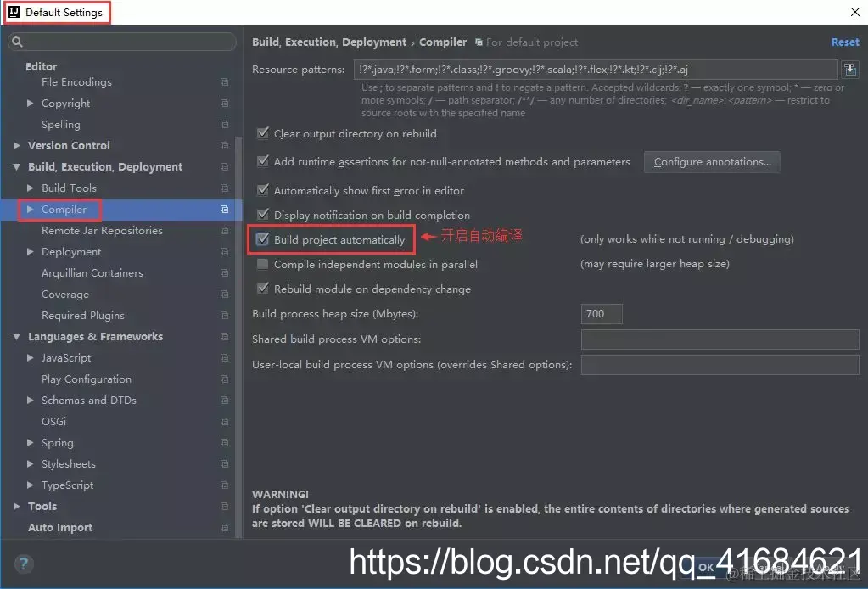Toggle Build project automatically checkbox
868x589 pixels.
click(x=263, y=239)
